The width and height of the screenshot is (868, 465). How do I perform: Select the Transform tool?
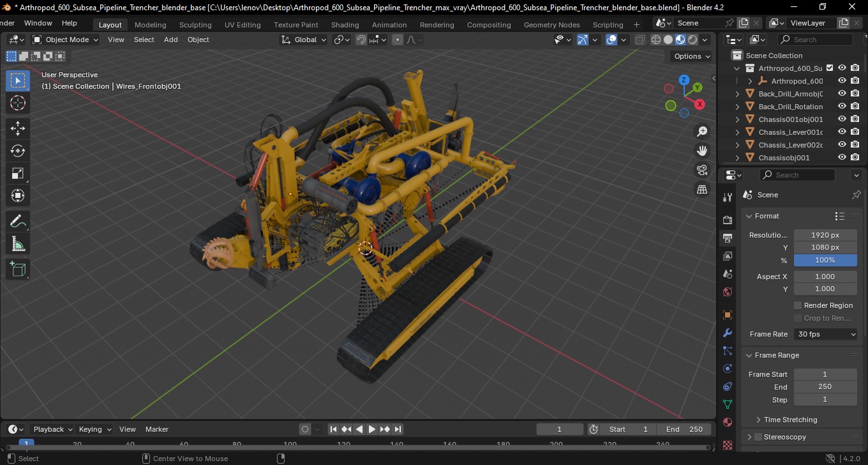[x=18, y=195]
